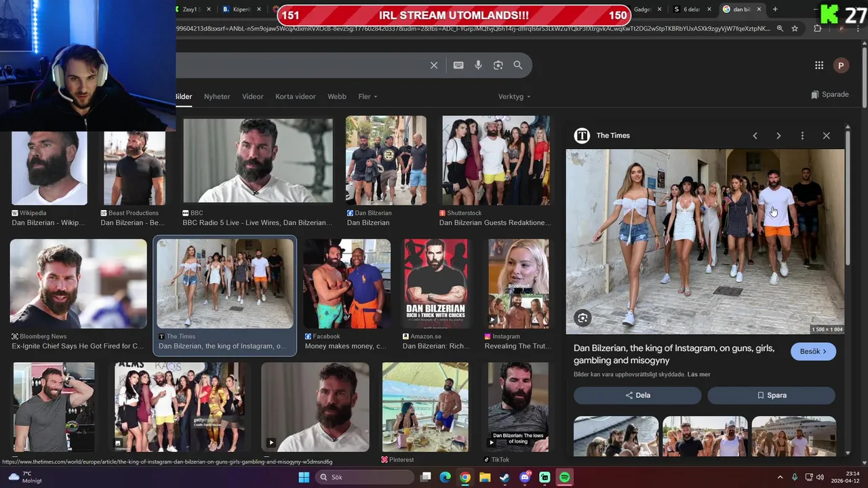Screen dimensions: 868x488
Task: Switch to Nyheter tab
Action: click(x=217, y=96)
